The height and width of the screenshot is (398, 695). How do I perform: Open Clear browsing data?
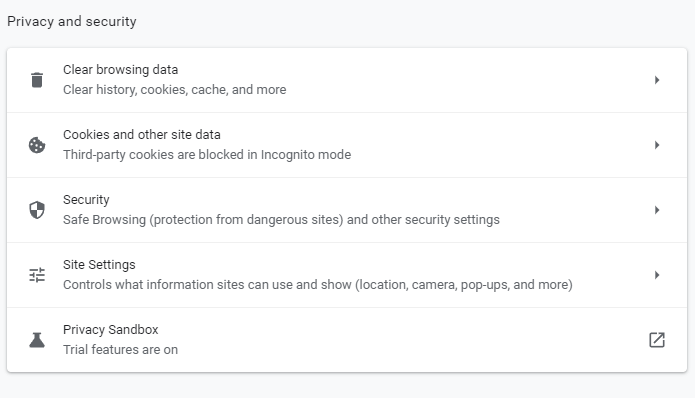[347, 80]
